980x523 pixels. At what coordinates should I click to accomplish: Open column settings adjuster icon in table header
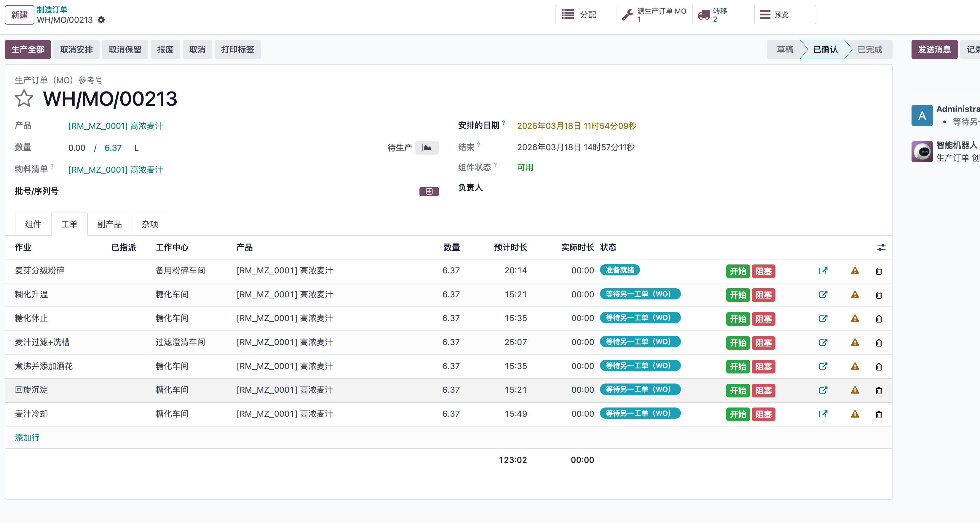(882, 248)
